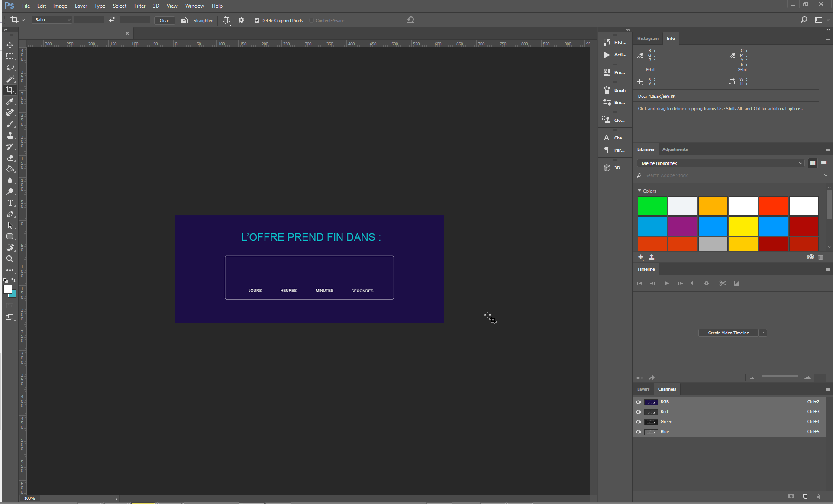Viewport: 833px width, 504px height.
Task: Select the Eyedropper tool
Action: [x=10, y=101]
